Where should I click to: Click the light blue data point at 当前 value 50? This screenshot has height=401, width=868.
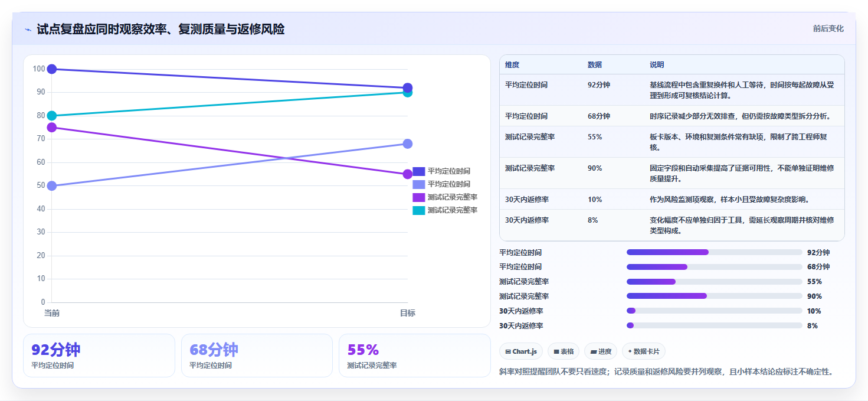(x=52, y=185)
